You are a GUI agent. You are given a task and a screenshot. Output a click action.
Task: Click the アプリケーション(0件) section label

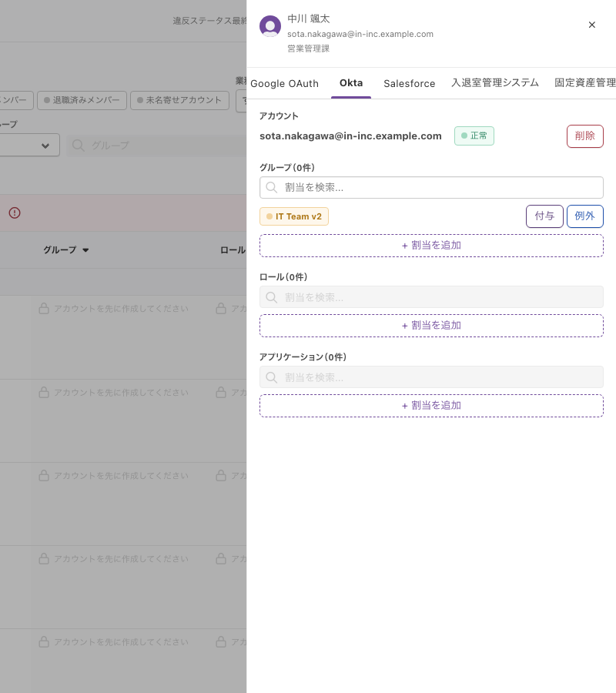(303, 357)
